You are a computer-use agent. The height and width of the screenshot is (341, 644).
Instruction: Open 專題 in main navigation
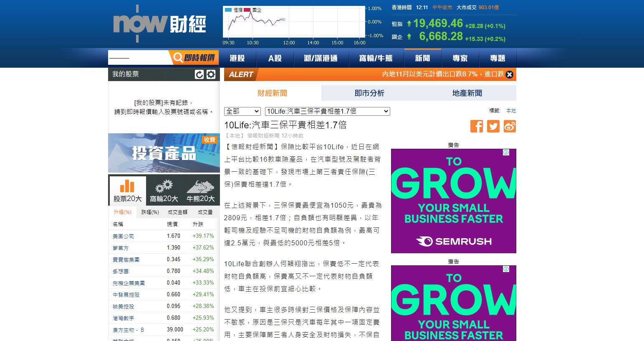point(498,58)
